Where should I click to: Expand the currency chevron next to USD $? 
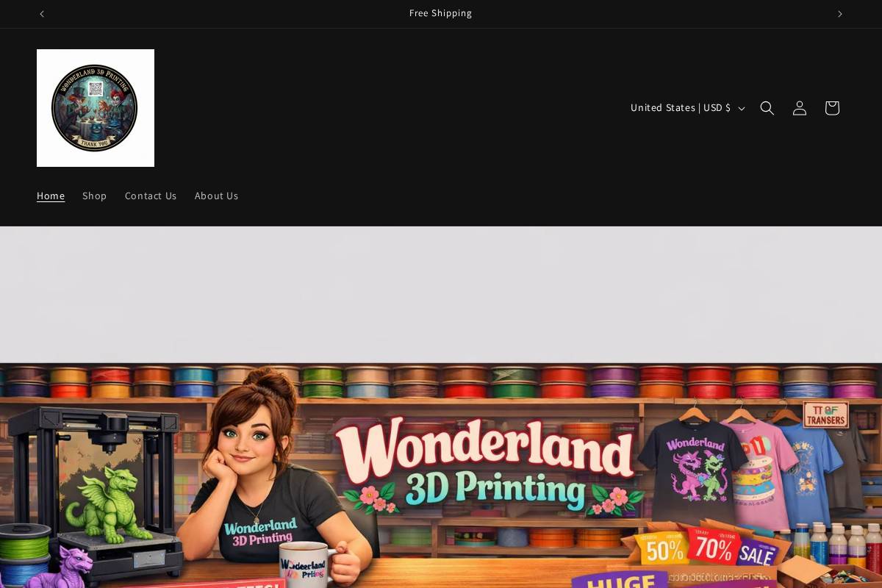tap(742, 108)
